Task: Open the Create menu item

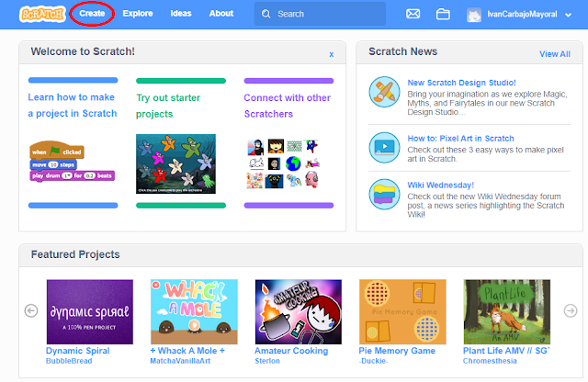Action: pyautogui.click(x=92, y=14)
